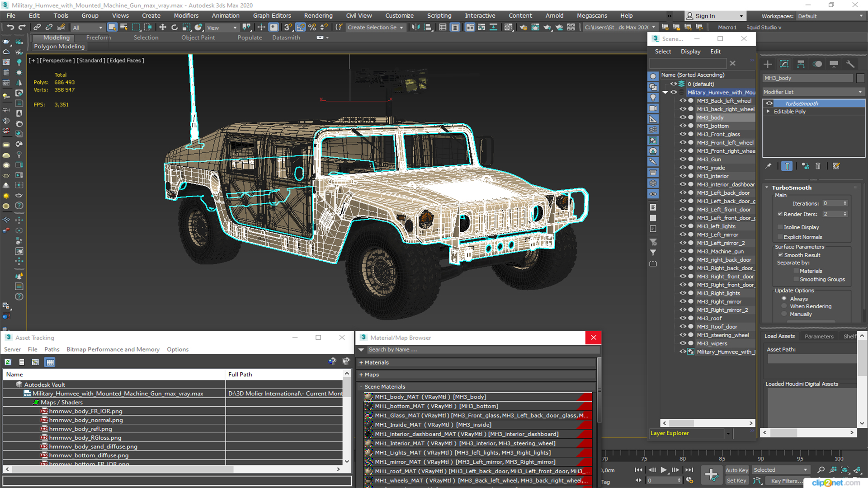Select the Select and Link tool
Screen dimensions: 868x488
pyautogui.click(x=38, y=27)
